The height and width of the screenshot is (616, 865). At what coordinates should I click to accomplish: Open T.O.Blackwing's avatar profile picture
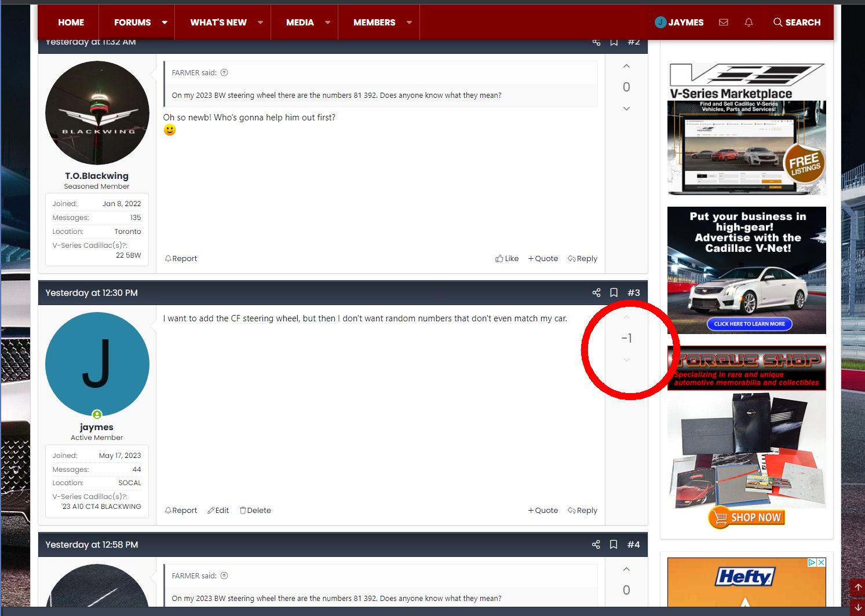(x=97, y=113)
